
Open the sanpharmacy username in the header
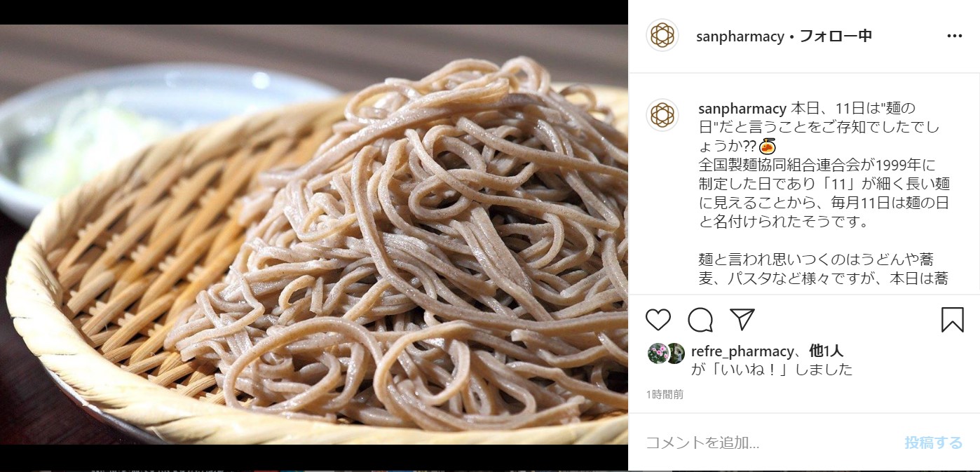click(740, 36)
